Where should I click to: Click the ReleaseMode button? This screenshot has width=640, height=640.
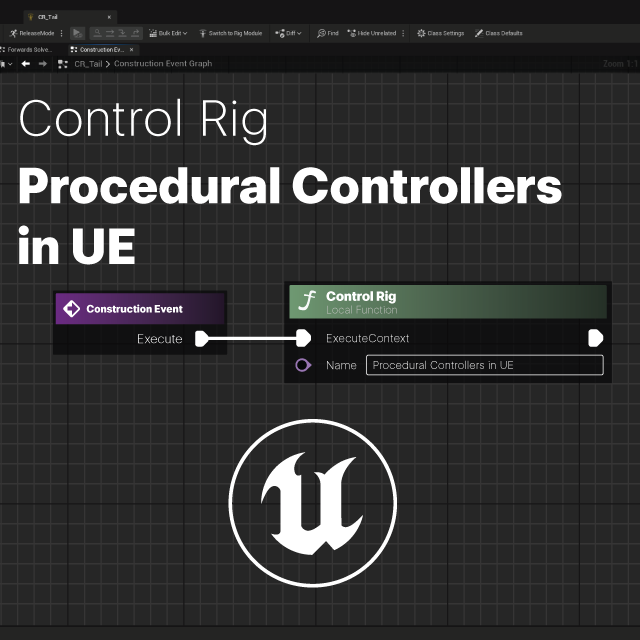pyautogui.click(x=32, y=33)
